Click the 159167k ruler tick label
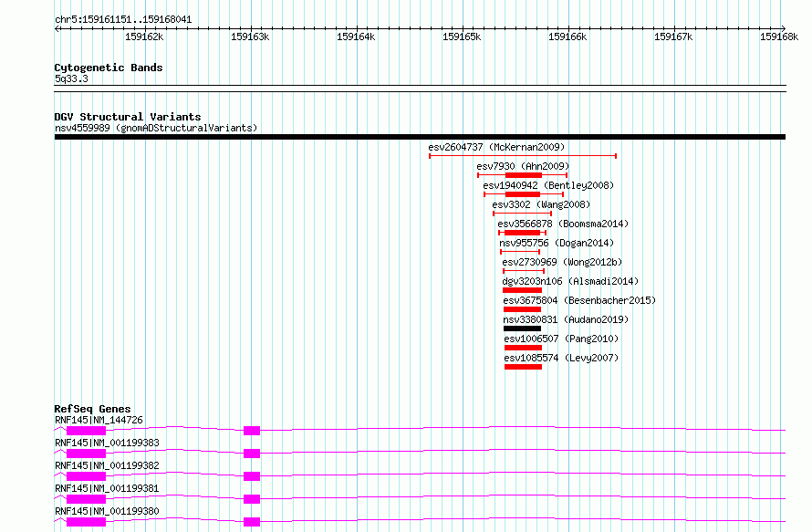812x532 pixels. 673,37
